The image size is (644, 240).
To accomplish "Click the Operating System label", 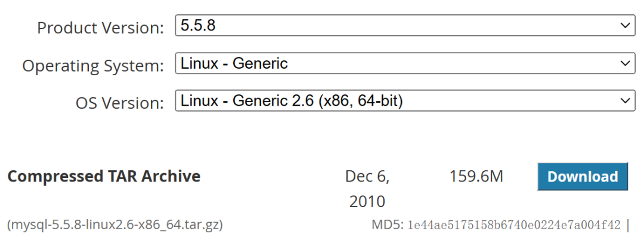I will (x=93, y=66).
